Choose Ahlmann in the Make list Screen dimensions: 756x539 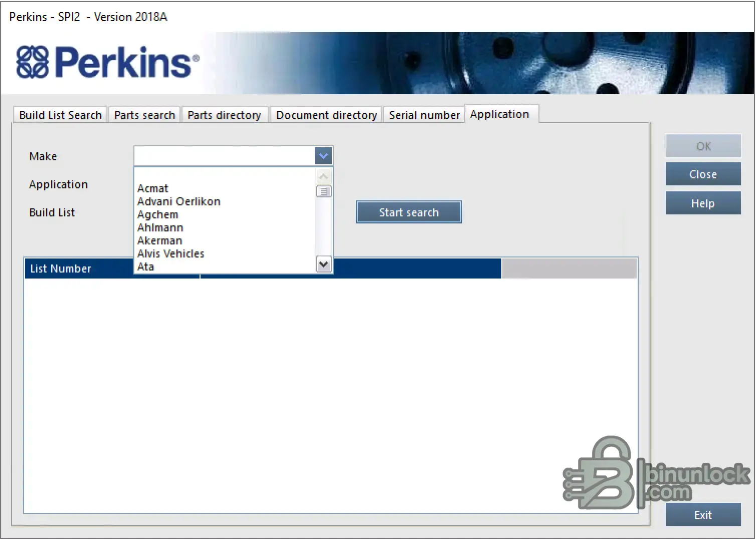[226, 227]
